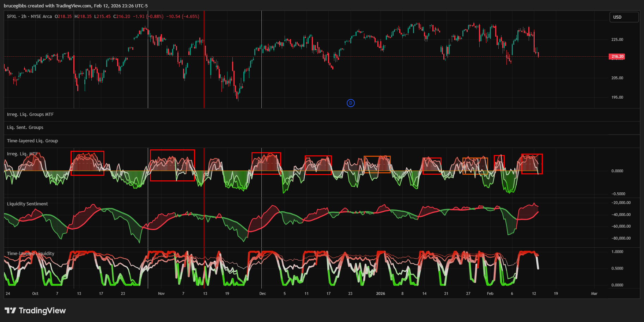Open the USD currency selector
Viewport: 644px width, 322px height.
pyautogui.click(x=624, y=17)
